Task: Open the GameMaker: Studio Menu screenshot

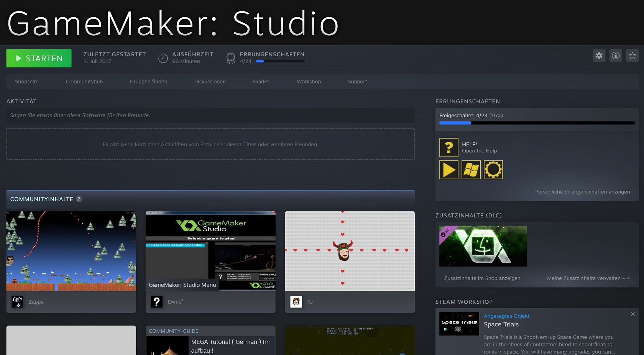Action: [210, 251]
